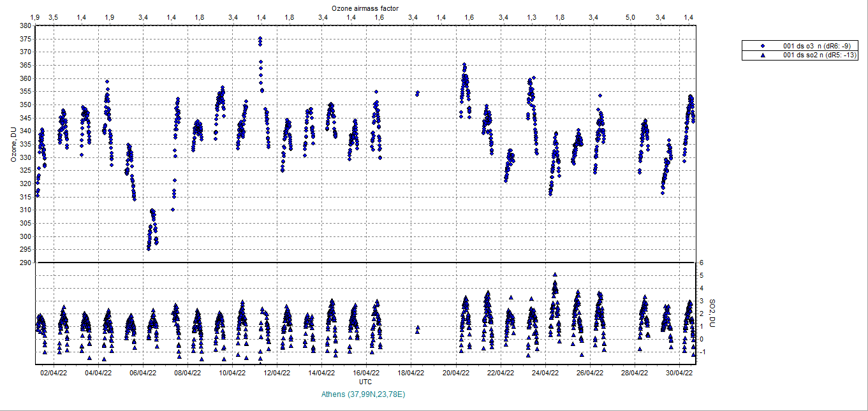The image size is (868, 411).
Task: Click the 18/04/22 date tick label
Action: (411, 373)
